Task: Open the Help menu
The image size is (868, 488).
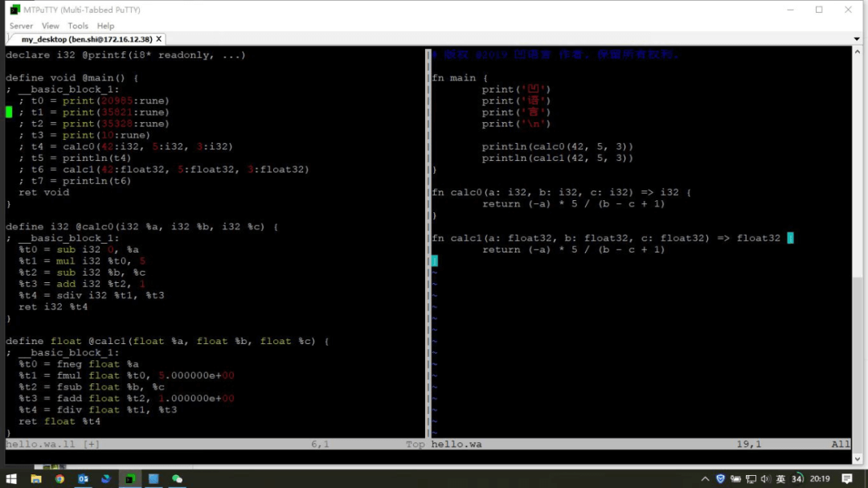Action: [x=105, y=26]
